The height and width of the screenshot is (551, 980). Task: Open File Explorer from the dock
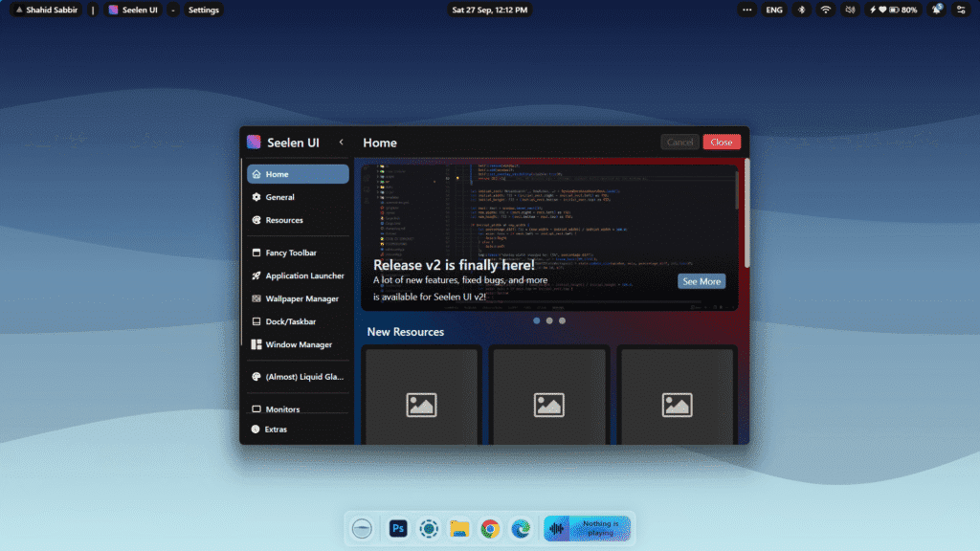(459, 528)
